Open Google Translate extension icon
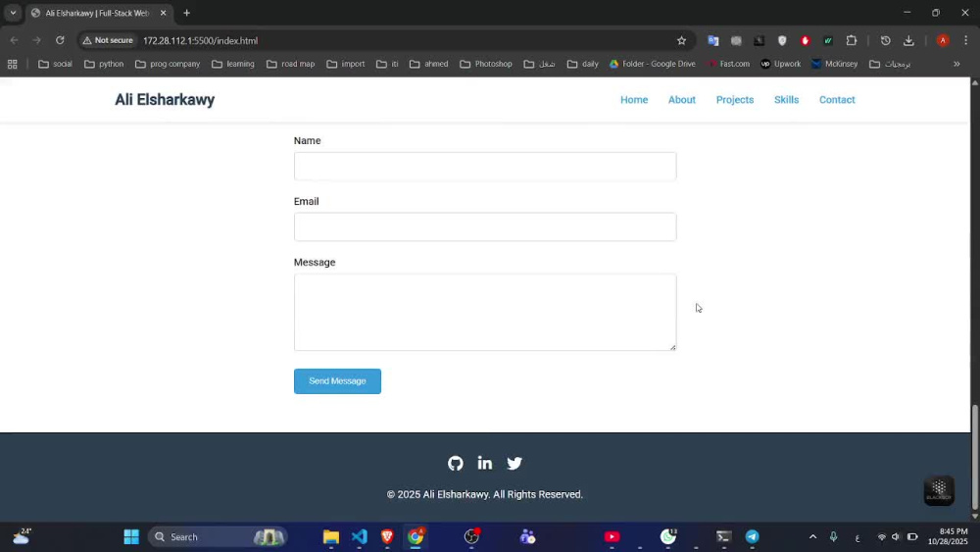The height and width of the screenshot is (552, 980). tap(713, 40)
